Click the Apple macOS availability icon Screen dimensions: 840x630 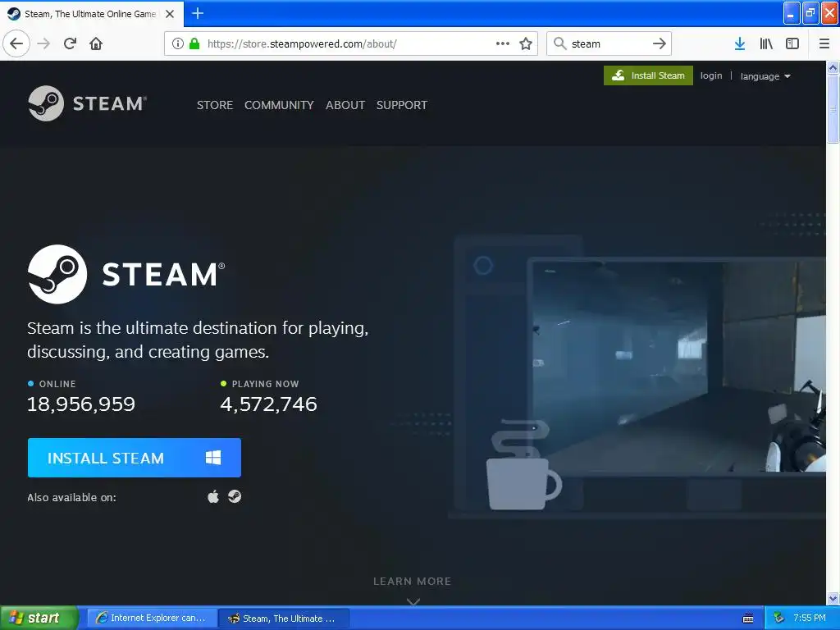click(x=213, y=496)
